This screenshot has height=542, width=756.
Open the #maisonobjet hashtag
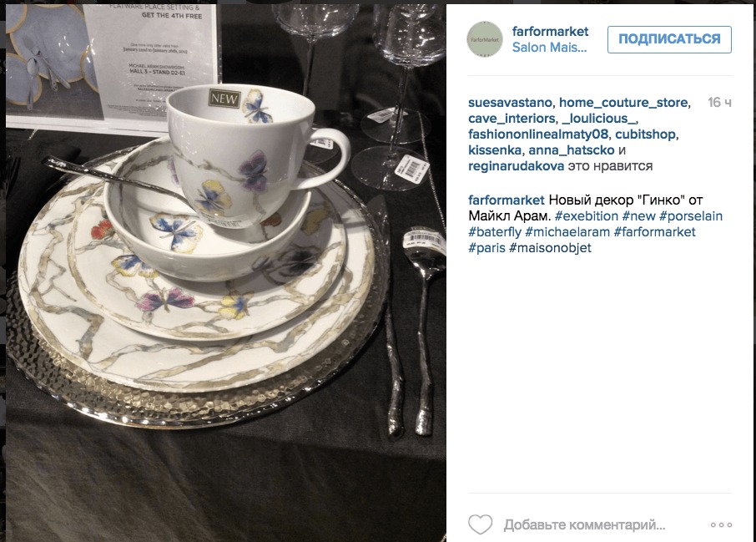[x=550, y=248]
